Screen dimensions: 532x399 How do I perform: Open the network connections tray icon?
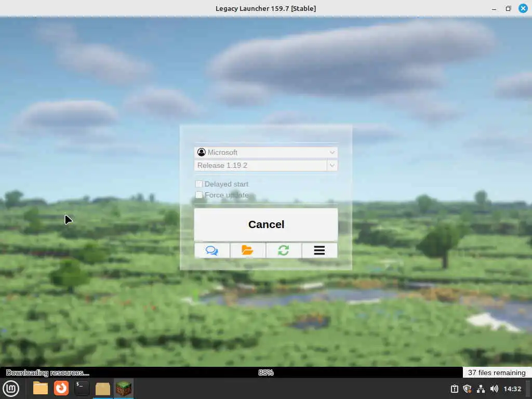tap(481, 389)
